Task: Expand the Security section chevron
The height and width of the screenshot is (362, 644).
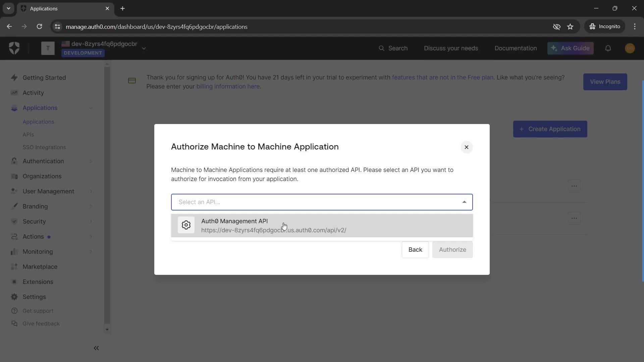Action: click(91, 222)
